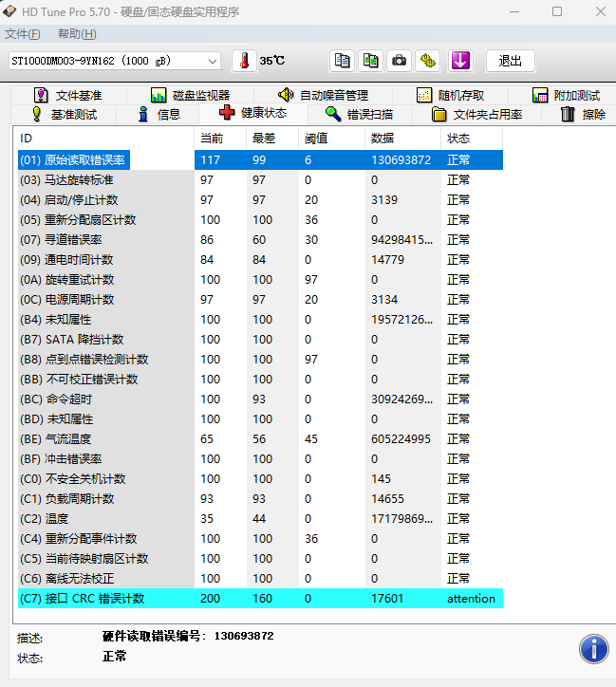Open the 文件(F) menu
Screen dimensions: 616x687
[23, 34]
